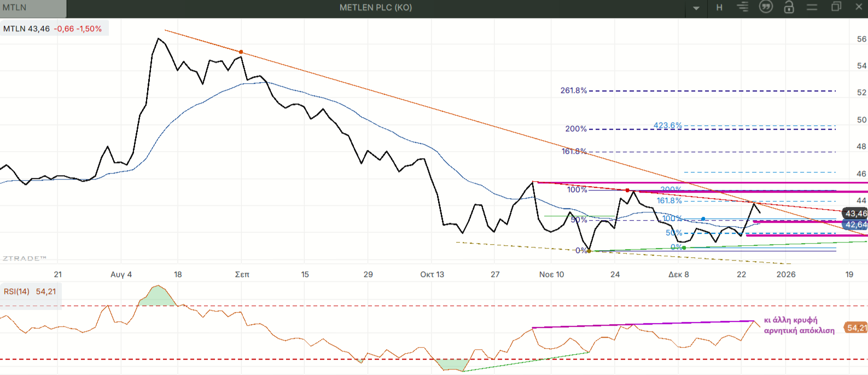Click the orange dot on descending trendline
Screen dimensions: 868x375
point(241,52)
